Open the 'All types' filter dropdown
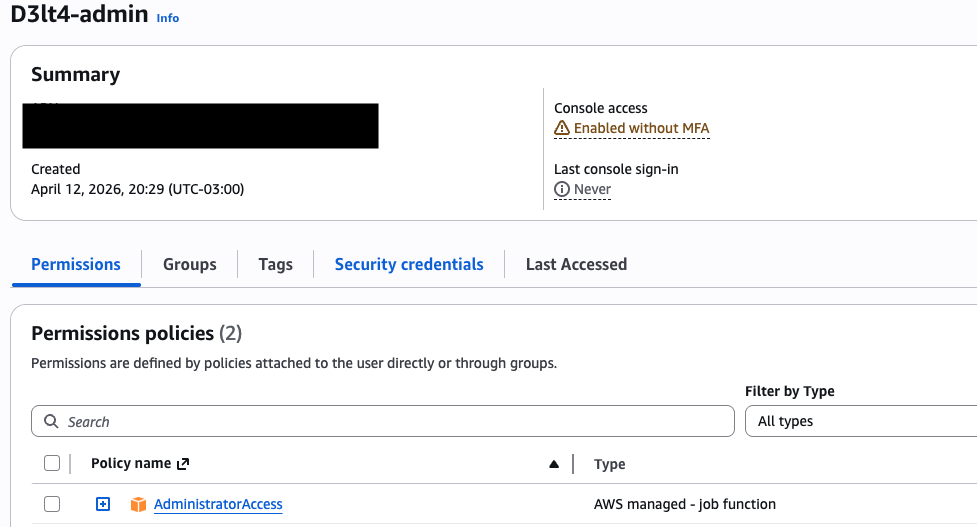This screenshot has width=977, height=527. coord(860,421)
